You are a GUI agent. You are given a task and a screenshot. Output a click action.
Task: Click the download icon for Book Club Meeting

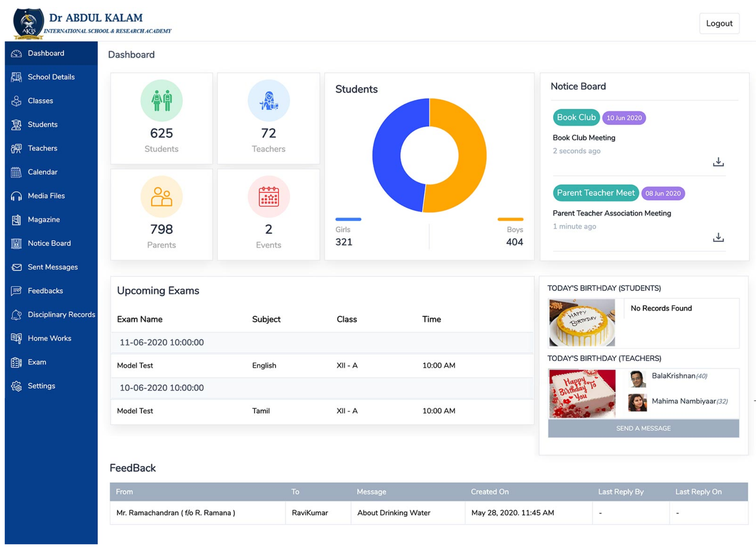pos(719,162)
